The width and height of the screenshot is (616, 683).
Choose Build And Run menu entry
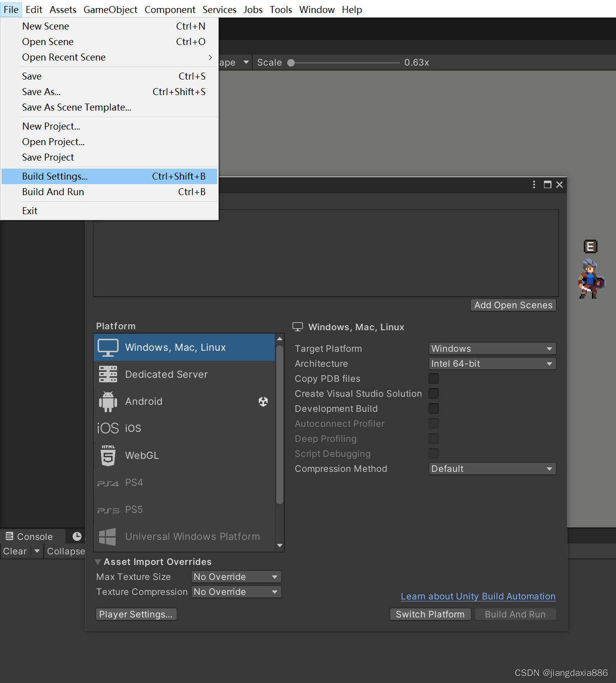[x=110, y=192]
